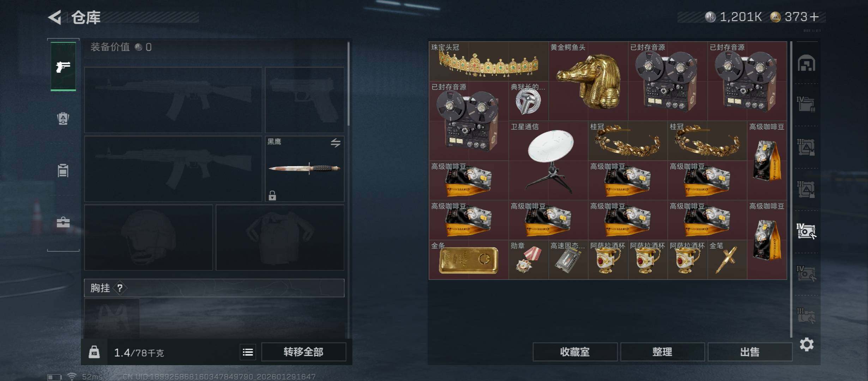868x381 pixels.
Task: Open the main stash house icon on right
Action: [807, 63]
